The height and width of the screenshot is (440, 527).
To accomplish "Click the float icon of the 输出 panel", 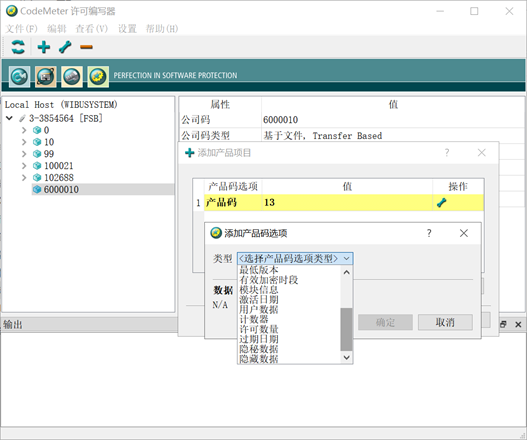I will [x=503, y=324].
